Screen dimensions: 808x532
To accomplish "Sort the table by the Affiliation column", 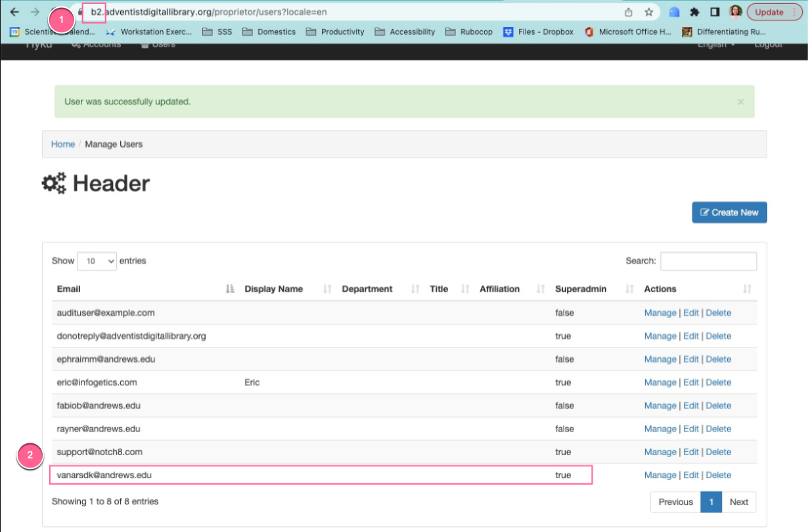I will (512, 289).
